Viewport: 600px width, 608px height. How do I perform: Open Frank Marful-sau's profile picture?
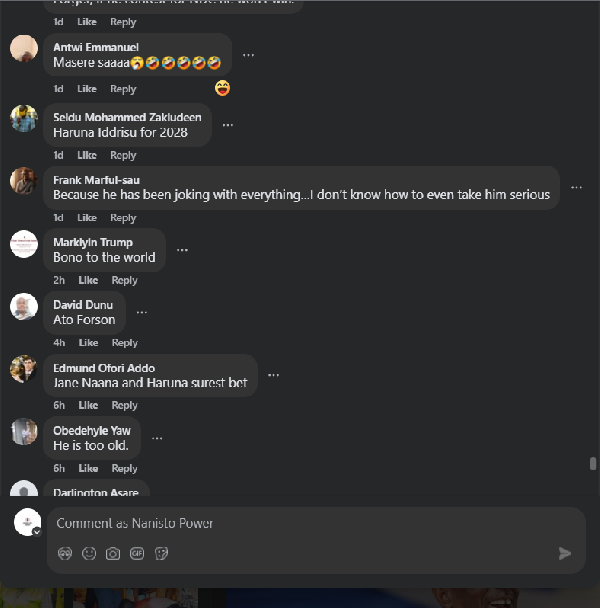point(24,181)
